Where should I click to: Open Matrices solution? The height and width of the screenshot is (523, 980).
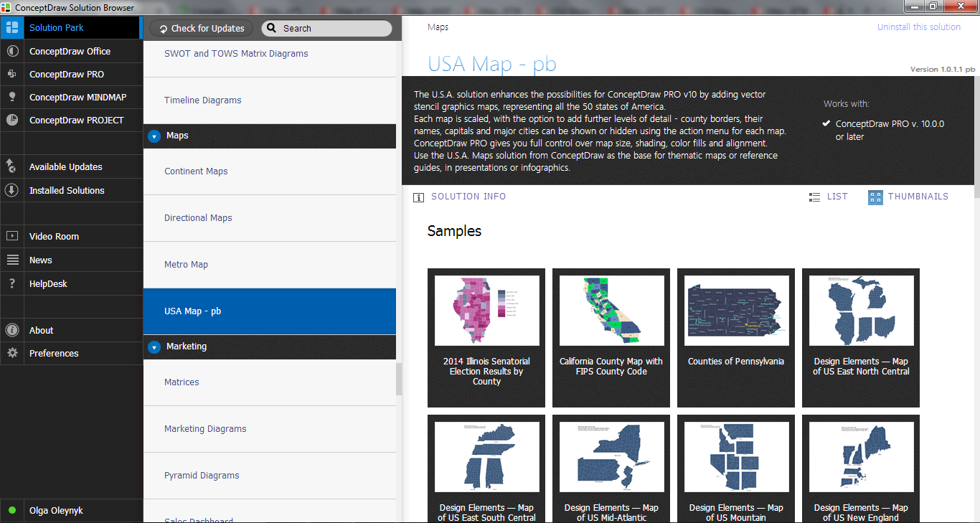pyautogui.click(x=270, y=382)
